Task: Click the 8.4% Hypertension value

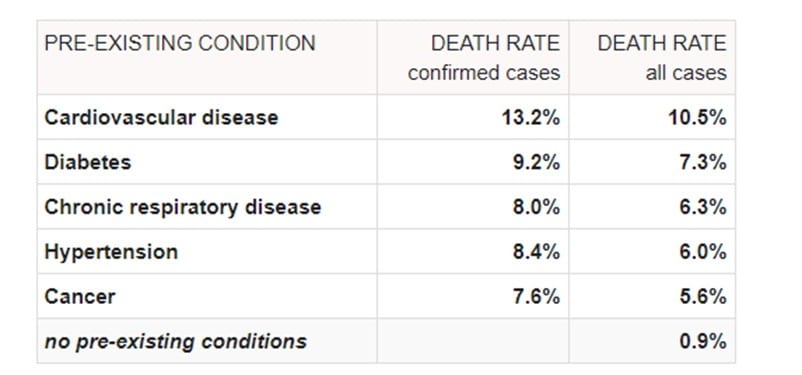Action: click(x=537, y=252)
